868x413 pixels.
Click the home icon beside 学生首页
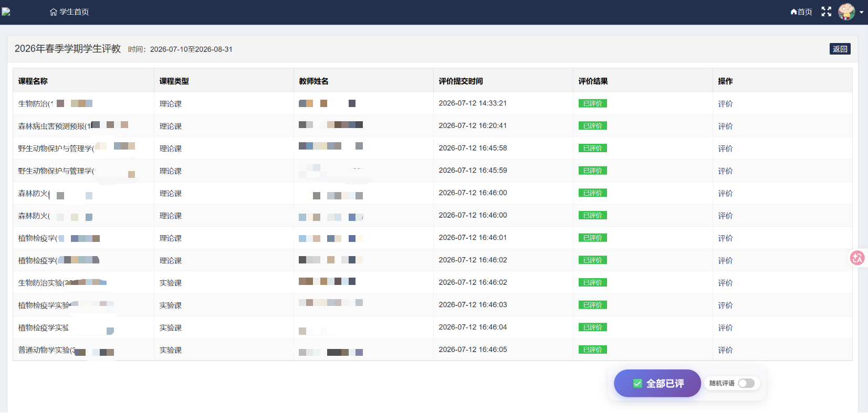(53, 12)
